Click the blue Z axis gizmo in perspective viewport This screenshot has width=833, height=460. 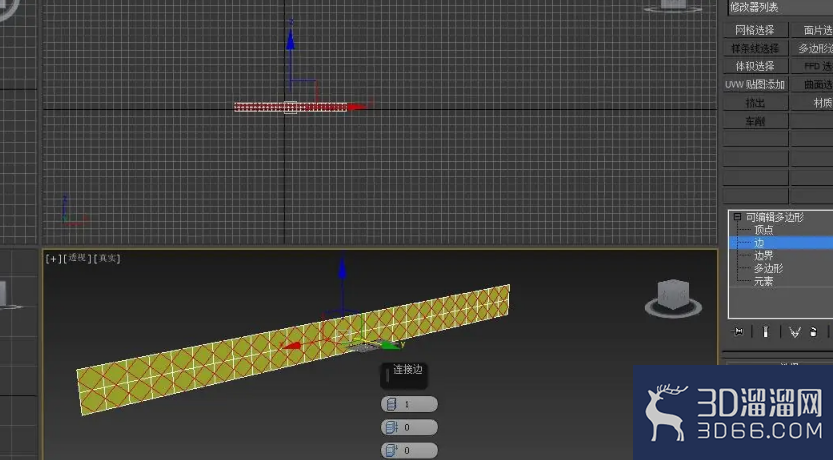[x=342, y=270]
